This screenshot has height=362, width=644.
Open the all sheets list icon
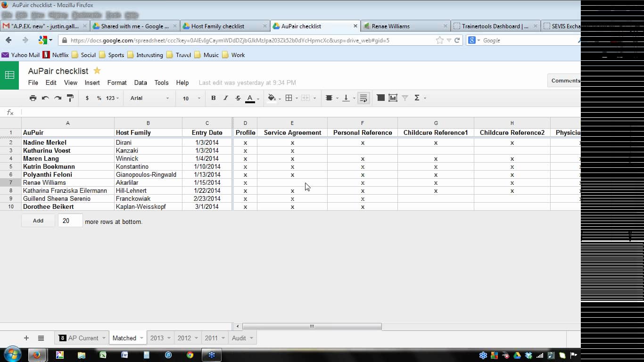coord(41,338)
